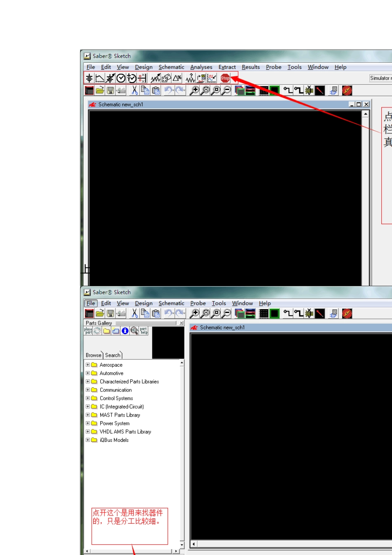
Task: Open Schematic menu in lower Saber window
Action: (x=171, y=303)
